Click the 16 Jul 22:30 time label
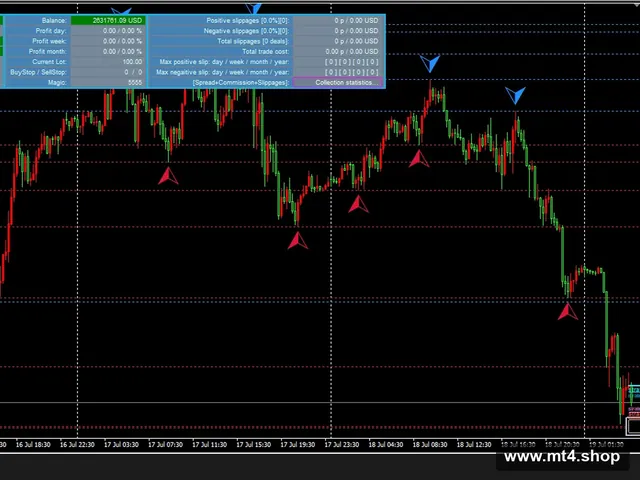The width and height of the screenshot is (640, 480). point(77,444)
